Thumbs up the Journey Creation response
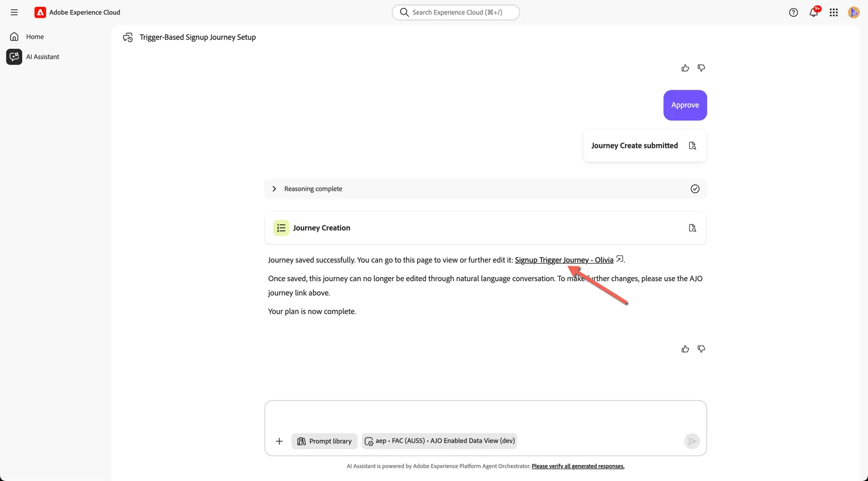The width and height of the screenshot is (868, 481). 685,349
